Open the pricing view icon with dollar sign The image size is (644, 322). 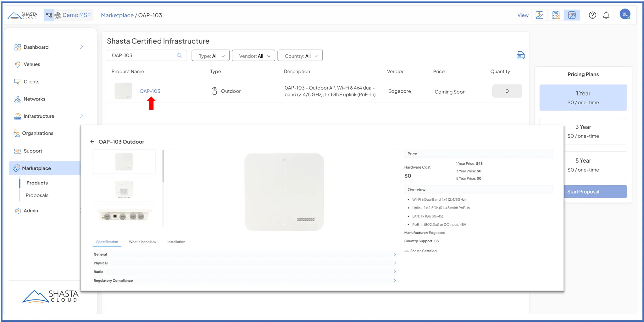click(539, 15)
